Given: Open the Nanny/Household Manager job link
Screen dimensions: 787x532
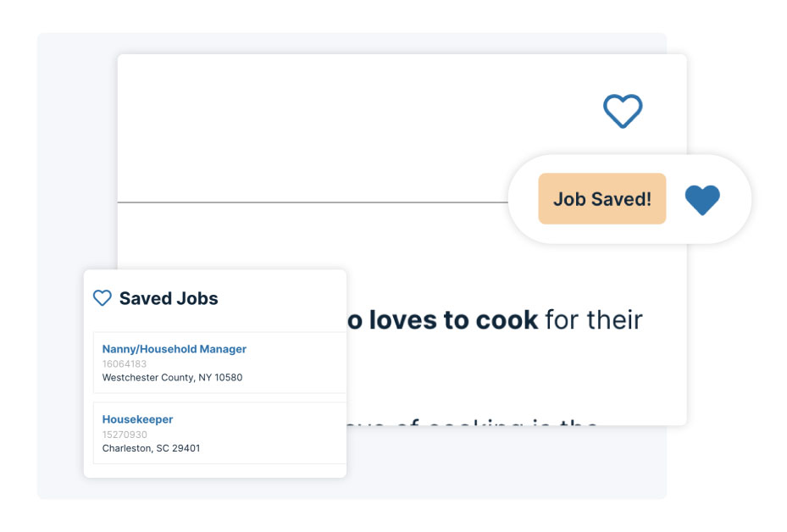Looking at the screenshot, I should coord(175,349).
